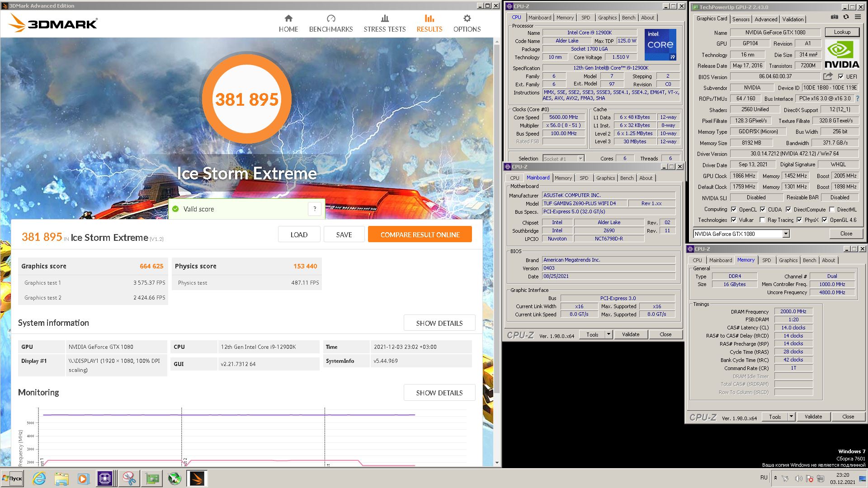
Task: Click the 3DMark scrollbar up arrow
Action: [x=497, y=41]
